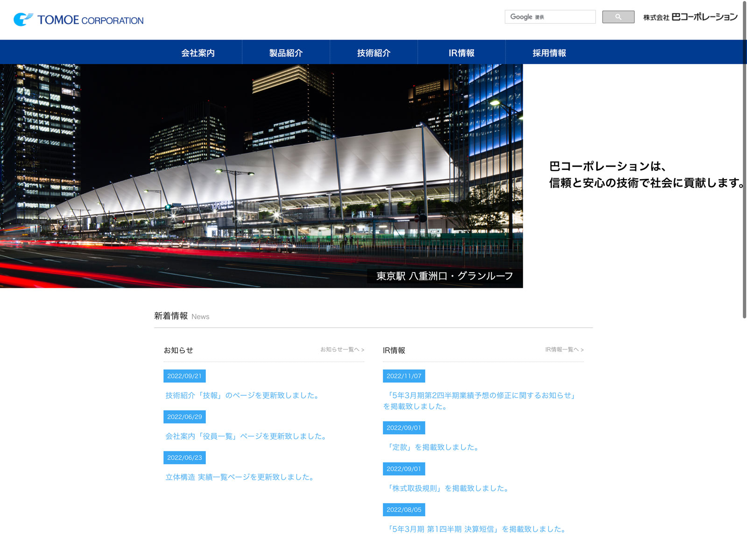Open the 立体構造 実績一覧 update notice
This screenshot has height=560, width=747.
[240, 477]
